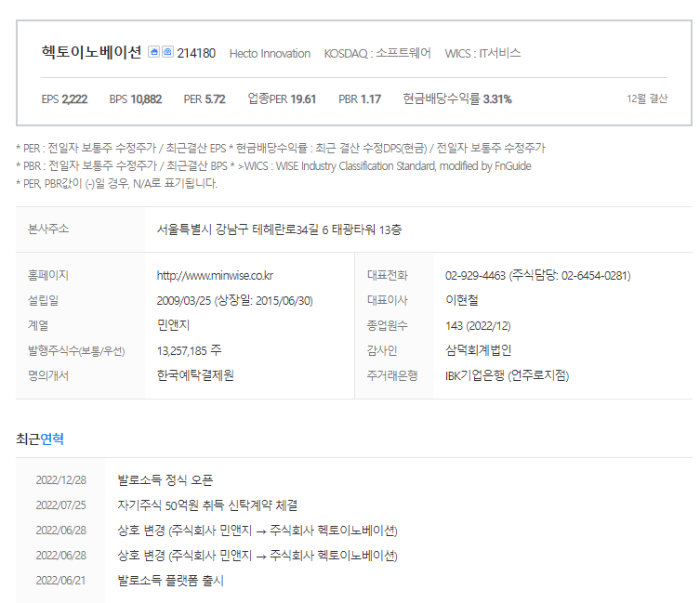Open the home icon beside 헥토이노베이션
Image resolution: width=700 pixels, height=603 pixels.
click(x=153, y=52)
